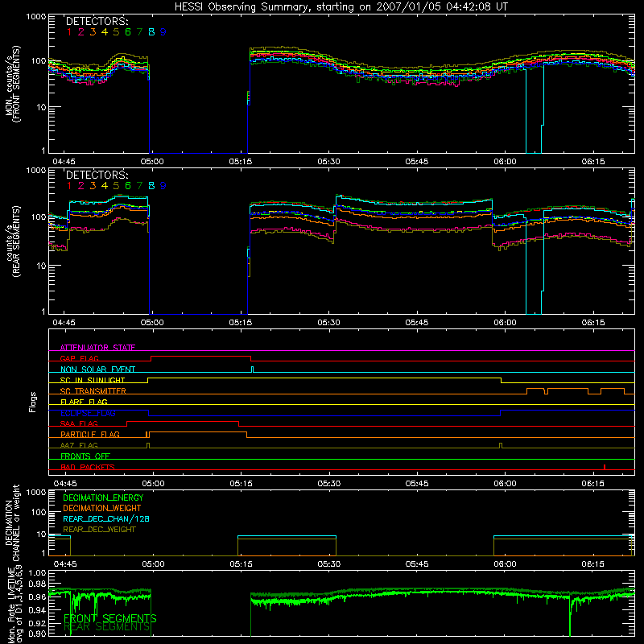Screen dimensions: 644x644
Task: Click 1000 y-axis tick of front segments plot
Action: point(36,17)
